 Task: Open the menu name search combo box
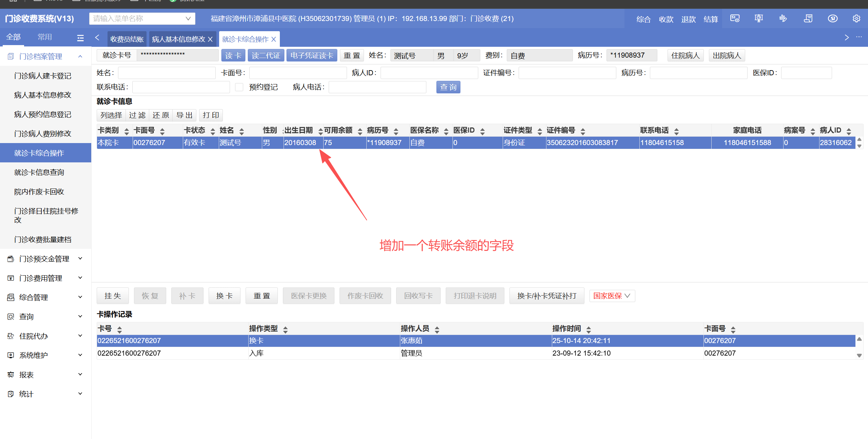pyautogui.click(x=142, y=19)
